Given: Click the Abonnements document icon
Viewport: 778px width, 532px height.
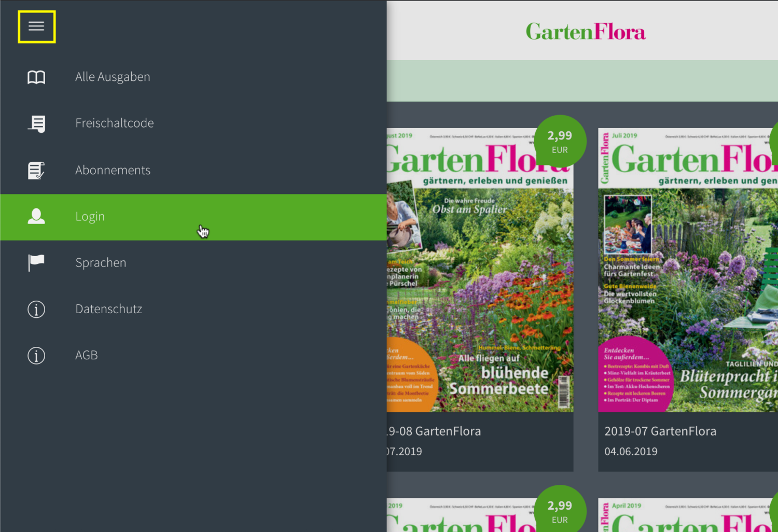Looking at the screenshot, I should pyautogui.click(x=36, y=170).
